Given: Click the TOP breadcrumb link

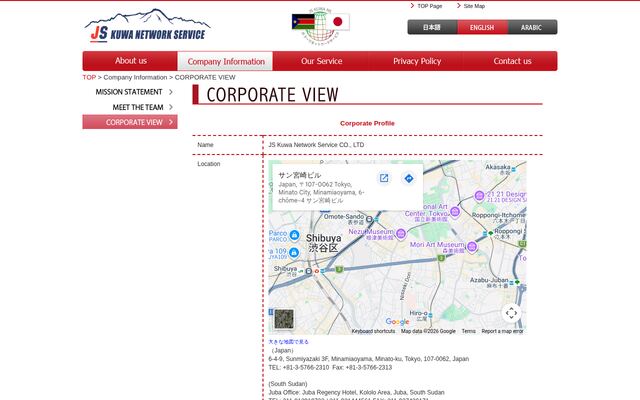Looking at the screenshot, I should tap(89, 77).
